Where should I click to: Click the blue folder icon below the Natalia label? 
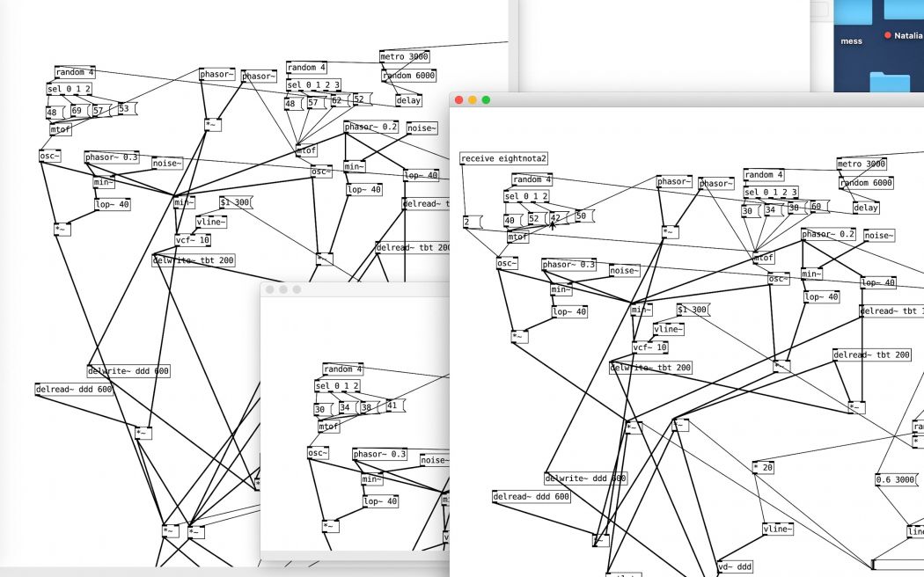pos(889,81)
